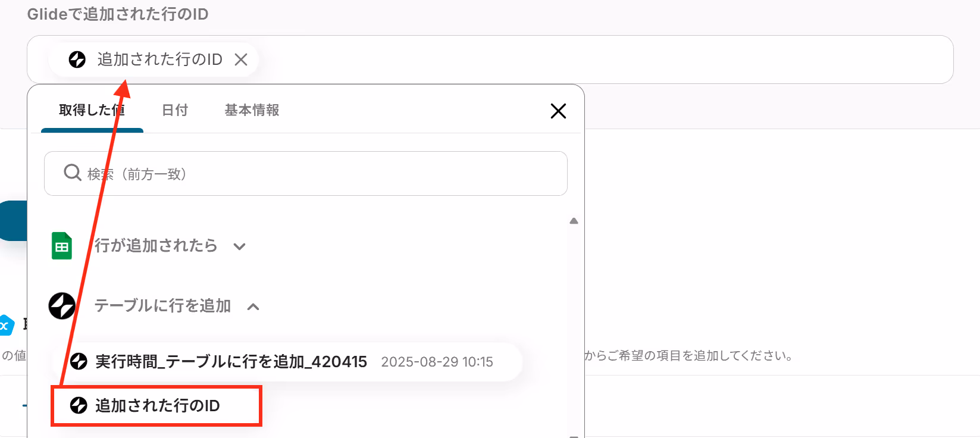Click the scroll up arrow of the list
This screenshot has height=438, width=980.
[x=574, y=221]
